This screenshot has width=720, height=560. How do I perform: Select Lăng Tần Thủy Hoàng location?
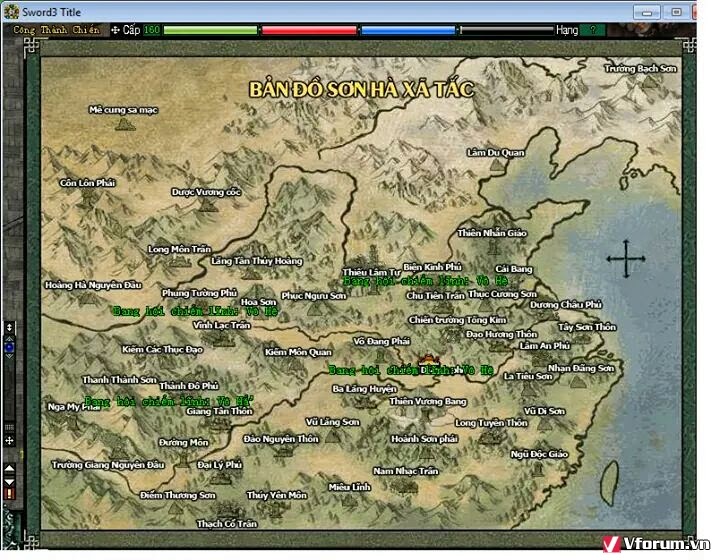click(x=257, y=261)
